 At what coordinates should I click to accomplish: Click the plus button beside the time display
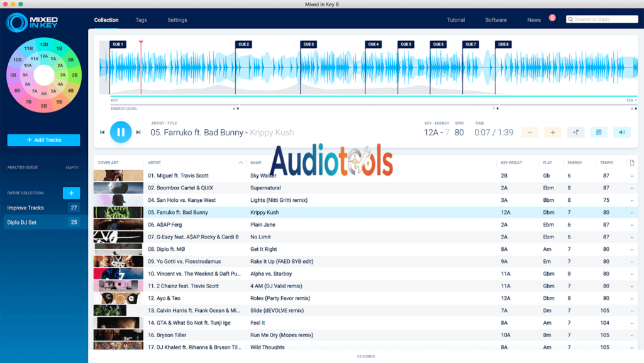point(553,132)
